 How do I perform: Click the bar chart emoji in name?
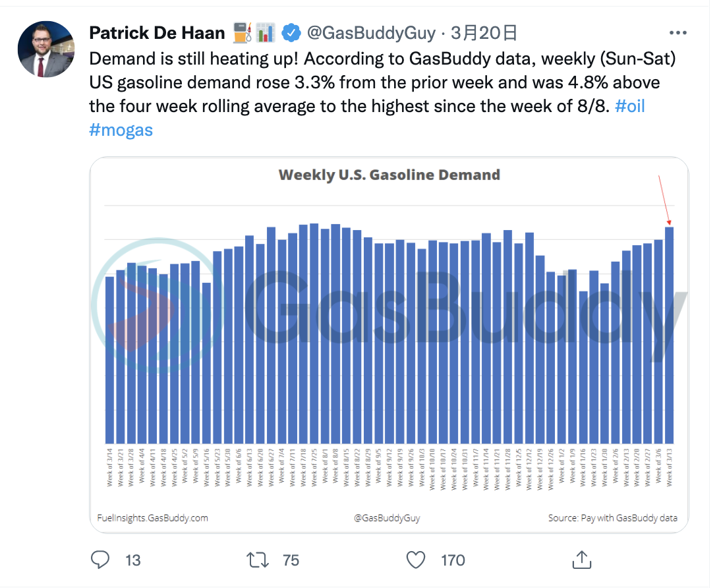click(266, 32)
